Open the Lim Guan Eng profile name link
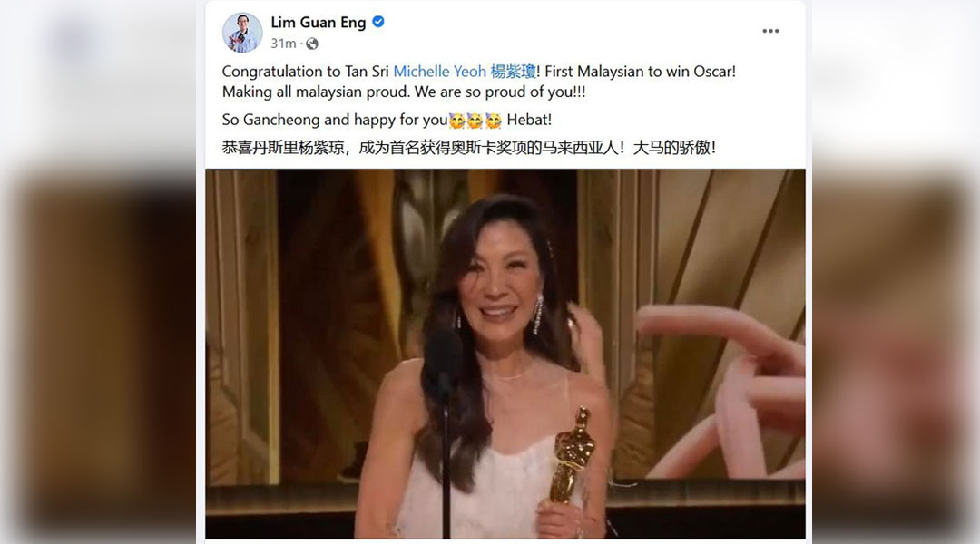 318,23
